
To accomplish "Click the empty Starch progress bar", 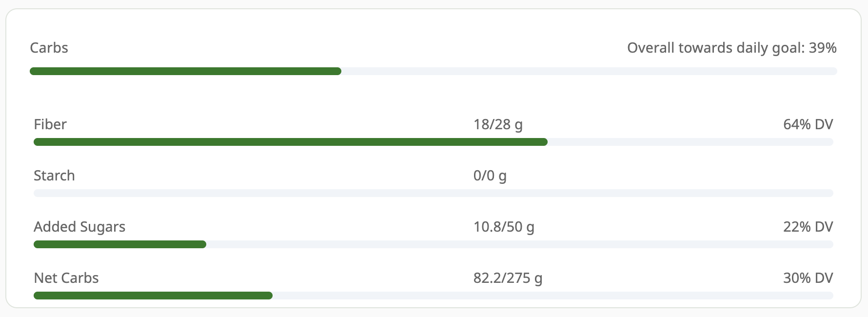I will [434, 193].
